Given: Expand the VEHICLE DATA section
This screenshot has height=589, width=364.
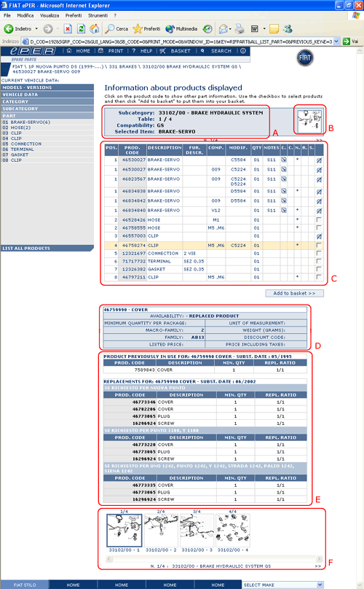Looking at the screenshot, I should coord(47,95).
